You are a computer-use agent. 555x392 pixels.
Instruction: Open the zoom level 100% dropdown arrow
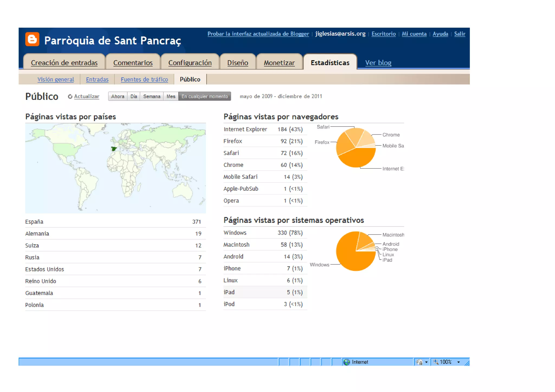coord(459,362)
